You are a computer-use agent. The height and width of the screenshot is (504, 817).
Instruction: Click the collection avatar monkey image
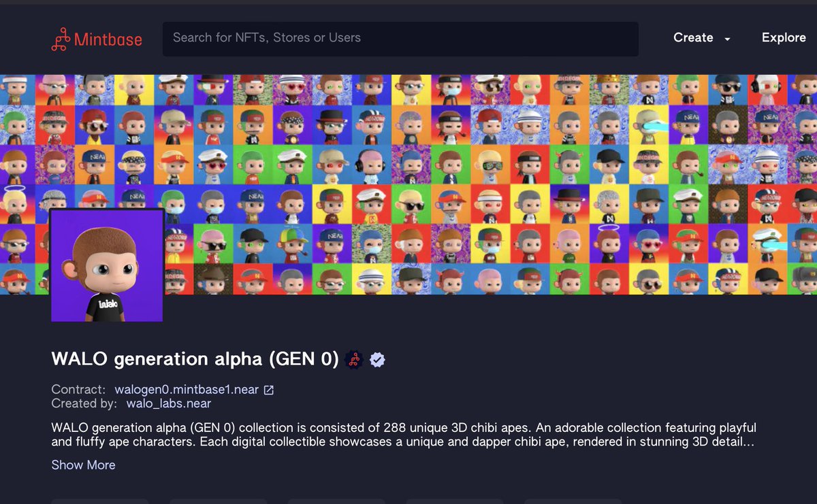(106, 265)
